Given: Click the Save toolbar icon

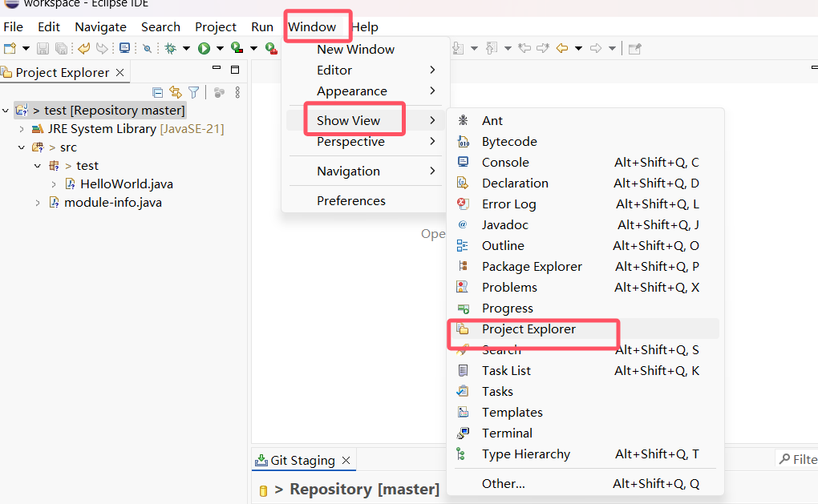Looking at the screenshot, I should (x=43, y=48).
